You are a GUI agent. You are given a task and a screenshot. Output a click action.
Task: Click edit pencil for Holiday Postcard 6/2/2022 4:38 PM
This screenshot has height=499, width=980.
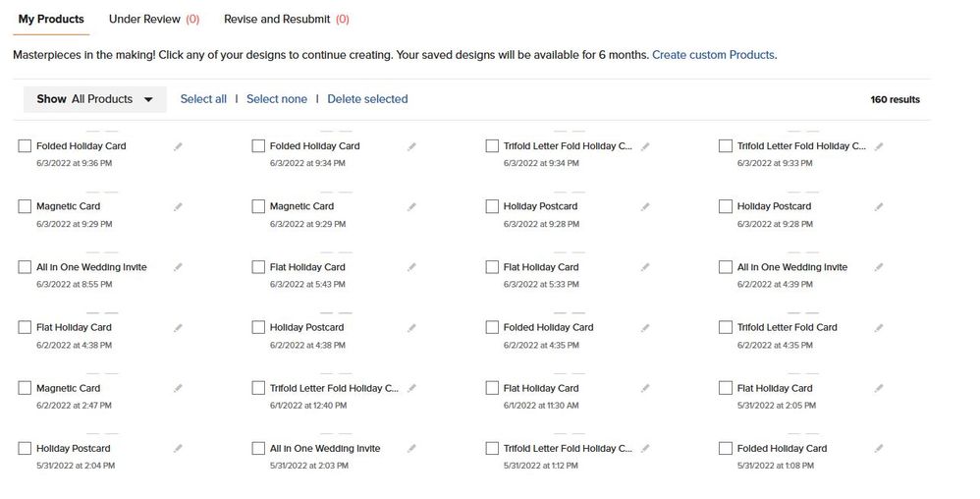(x=411, y=328)
